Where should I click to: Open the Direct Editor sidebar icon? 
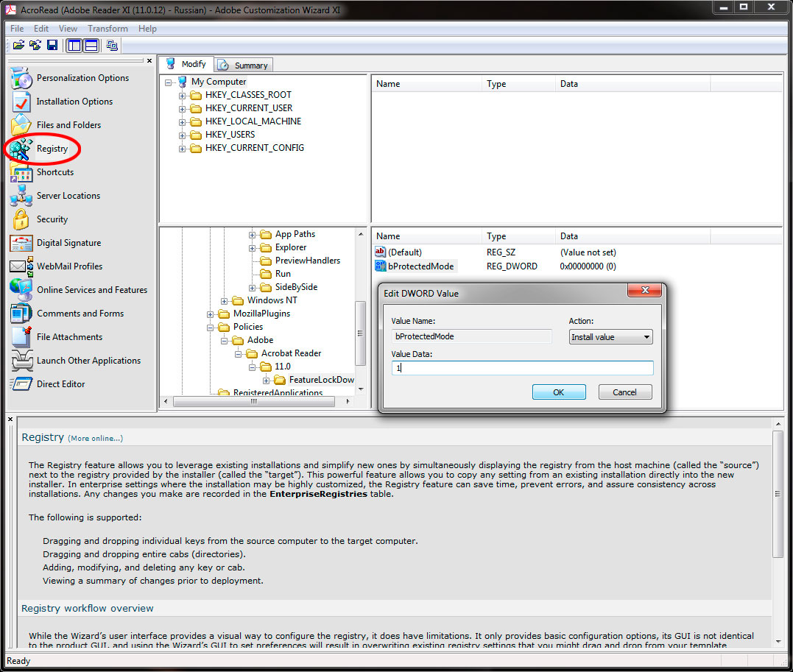(21, 384)
